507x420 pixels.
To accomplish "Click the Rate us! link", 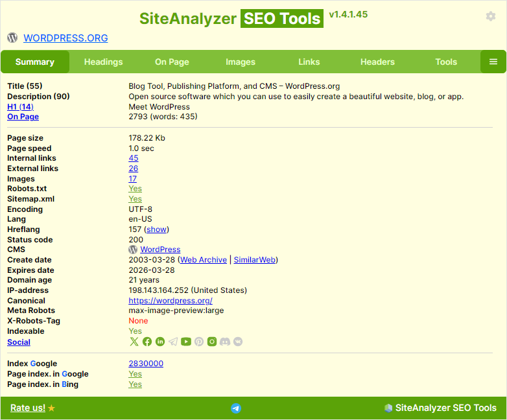I will click(28, 408).
